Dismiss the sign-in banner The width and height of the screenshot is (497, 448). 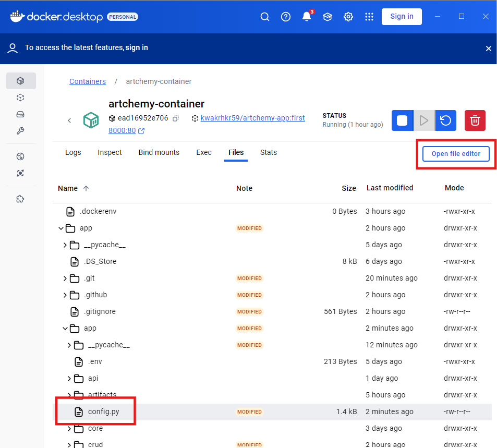[x=489, y=49]
